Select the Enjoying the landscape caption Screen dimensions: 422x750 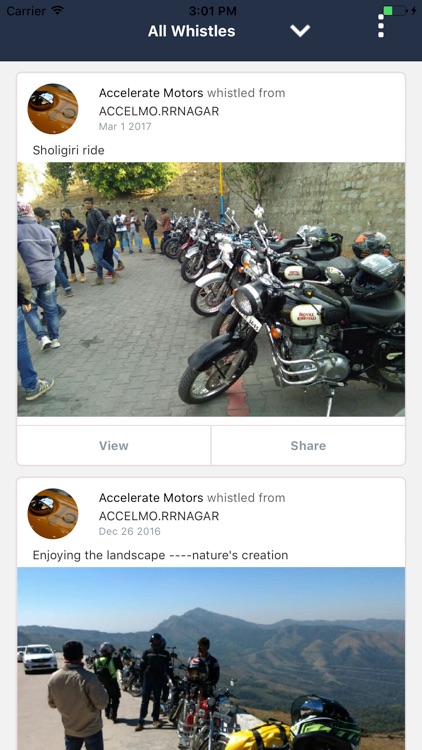click(160, 555)
